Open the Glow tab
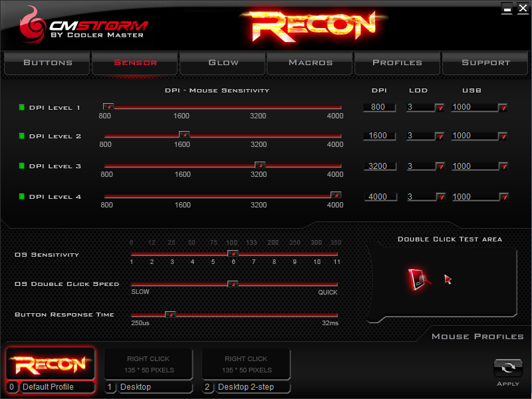This screenshot has width=532, height=399. (x=223, y=63)
